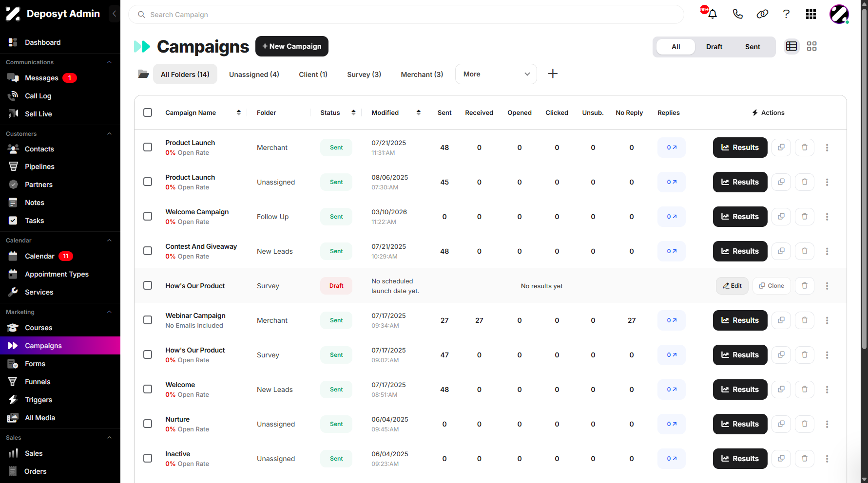The image size is (868, 483).
Task: Open more options for Nurture campaign
Action: click(827, 424)
